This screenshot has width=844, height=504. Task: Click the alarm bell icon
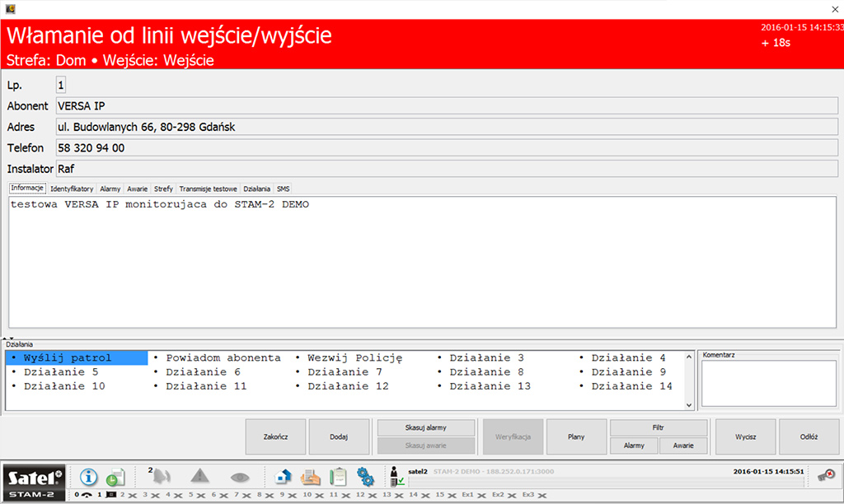tap(161, 477)
